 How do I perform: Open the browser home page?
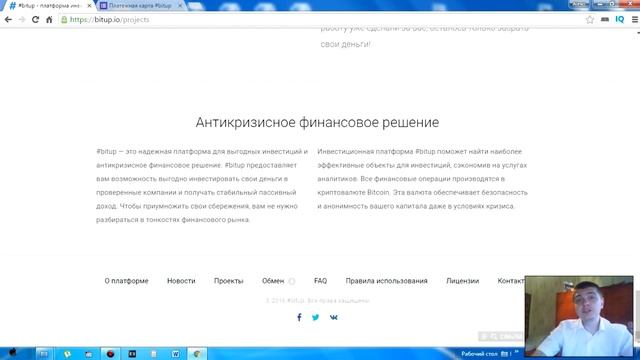point(49,20)
